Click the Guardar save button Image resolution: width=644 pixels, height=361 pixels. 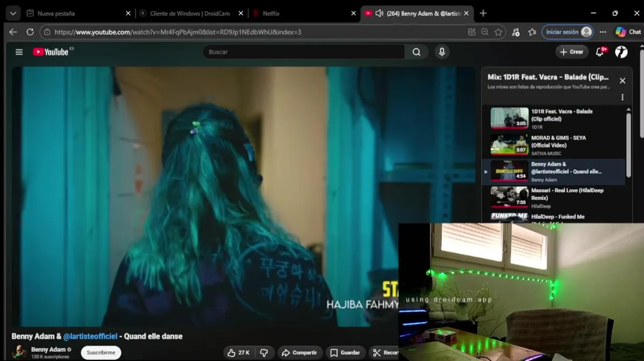pyautogui.click(x=345, y=352)
